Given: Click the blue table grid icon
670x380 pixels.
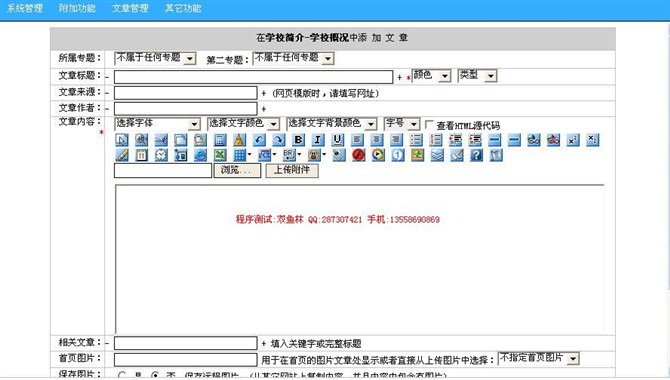Looking at the screenshot, I should [x=240, y=155].
